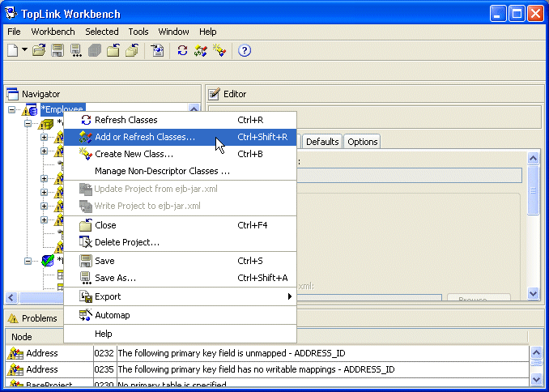This screenshot has width=549, height=392.
Task: Switch to the Defaults tab
Action: 322,142
